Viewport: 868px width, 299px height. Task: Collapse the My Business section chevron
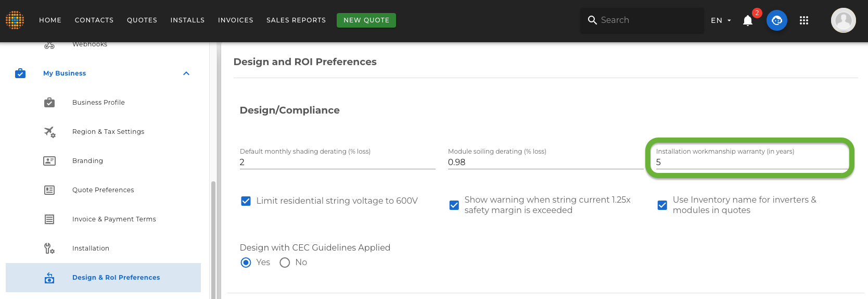186,73
